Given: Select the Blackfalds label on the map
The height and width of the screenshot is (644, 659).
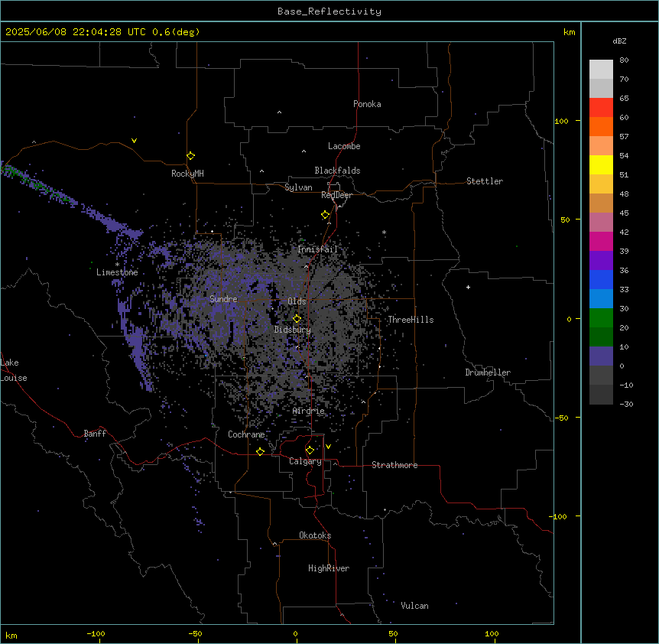Looking at the screenshot, I should 337,171.
